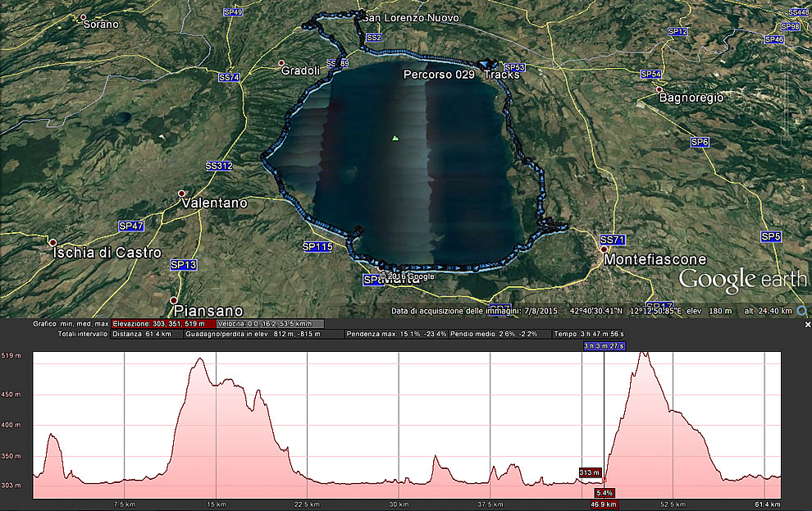This screenshot has width=812, height=511.
Task: Toggle the Velocità graph metric
Action: click(x=270, y=324)
